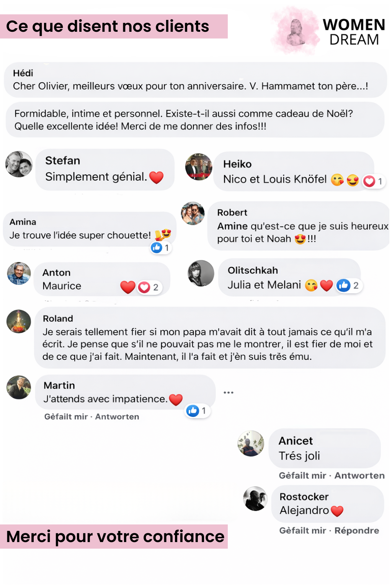Click the name Roland in the comment

pyautogui.click(x=58, y=318)
